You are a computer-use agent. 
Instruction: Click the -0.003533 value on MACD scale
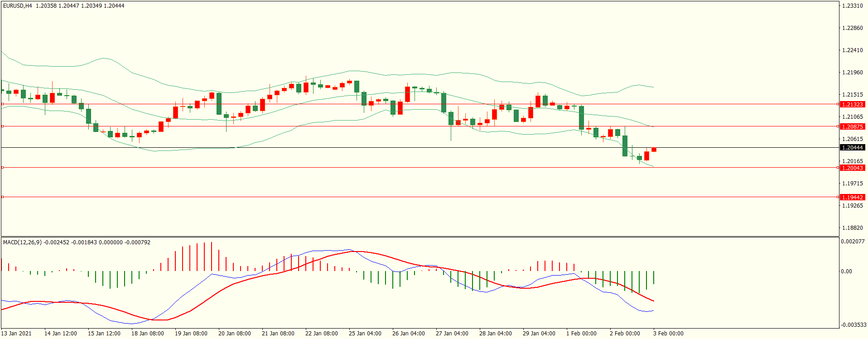tap(854, 325)
